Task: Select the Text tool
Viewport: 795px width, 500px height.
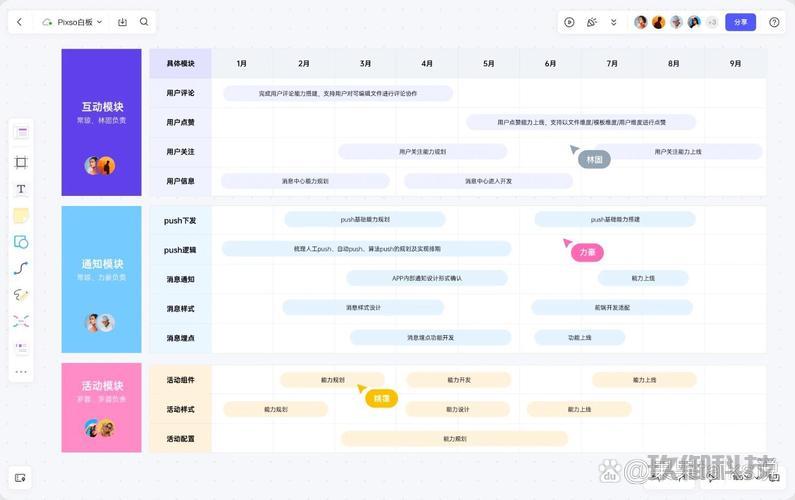Action: [21, 189]
